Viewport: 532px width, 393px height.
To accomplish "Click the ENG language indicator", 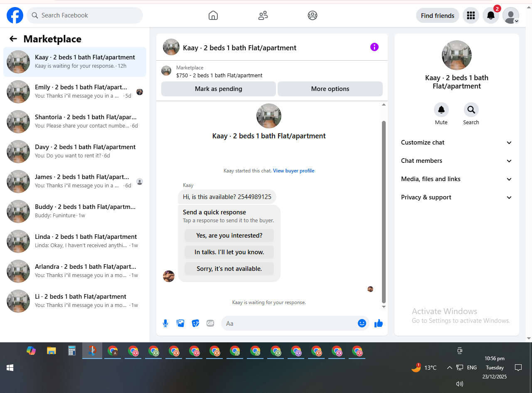I will point(472,368).
